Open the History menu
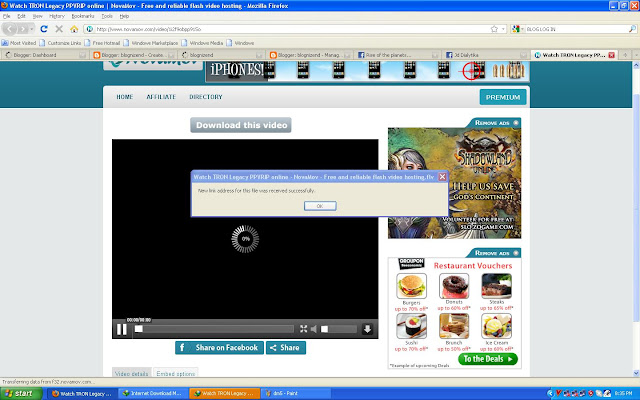Viewport: 640px width, 400px height. click(57, 16)
